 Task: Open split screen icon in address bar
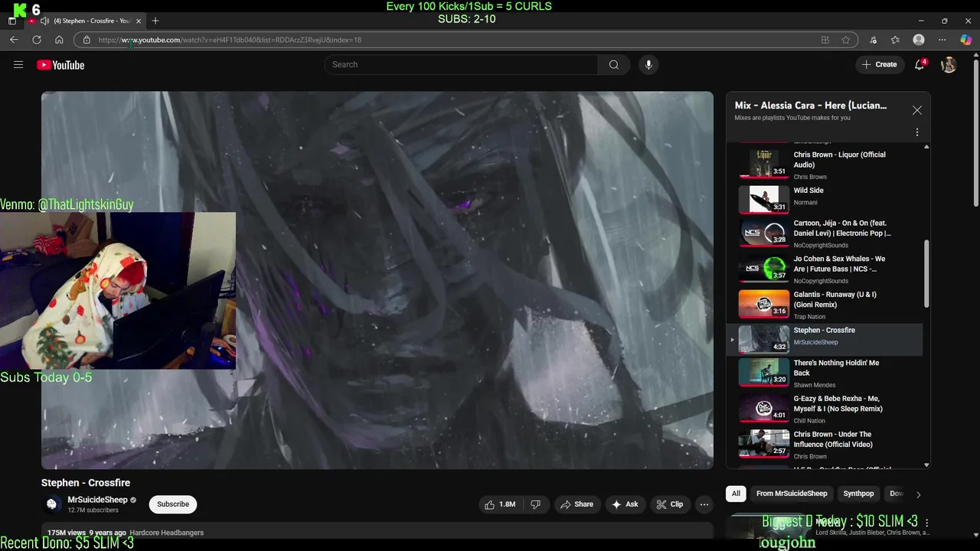(x=825, y=40)
